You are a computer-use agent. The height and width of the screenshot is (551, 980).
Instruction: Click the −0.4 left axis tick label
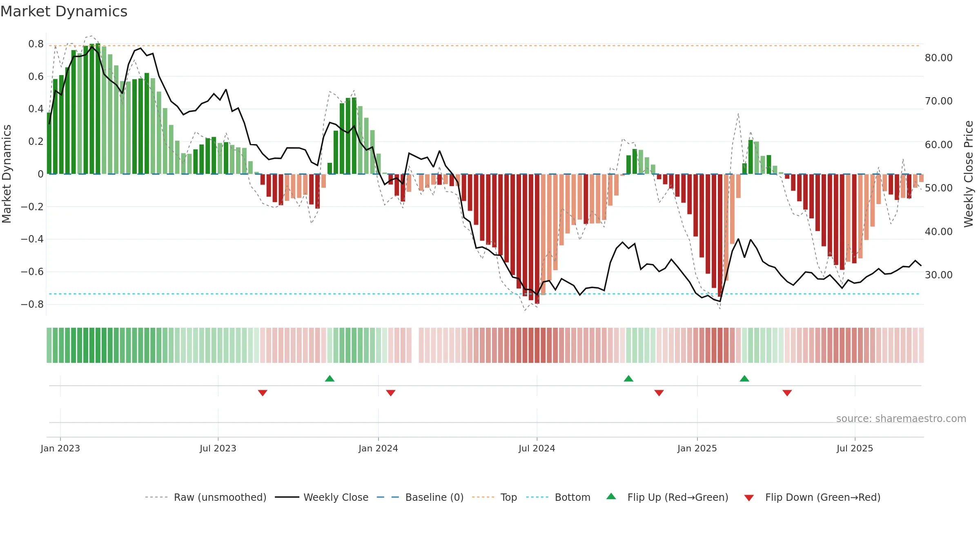coord(32,239)
